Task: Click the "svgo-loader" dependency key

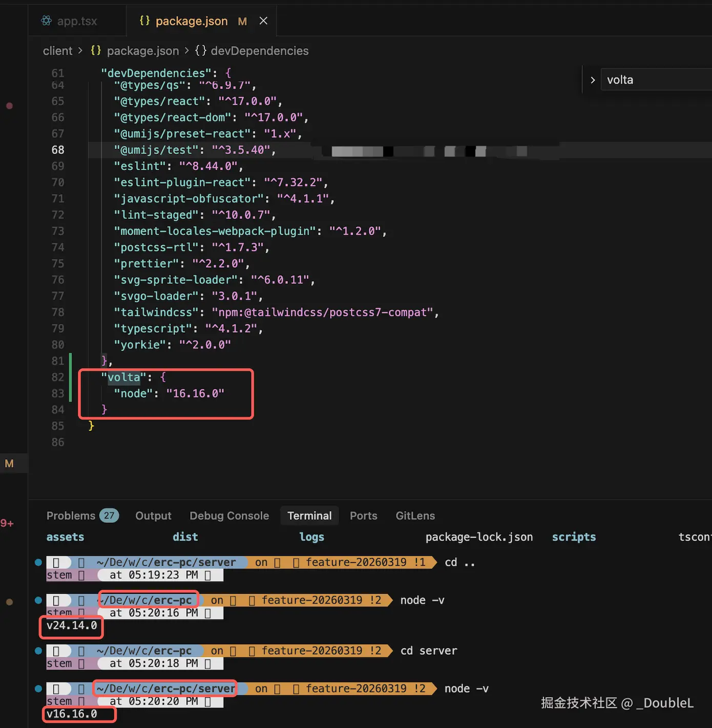Action: coord(156,296)
